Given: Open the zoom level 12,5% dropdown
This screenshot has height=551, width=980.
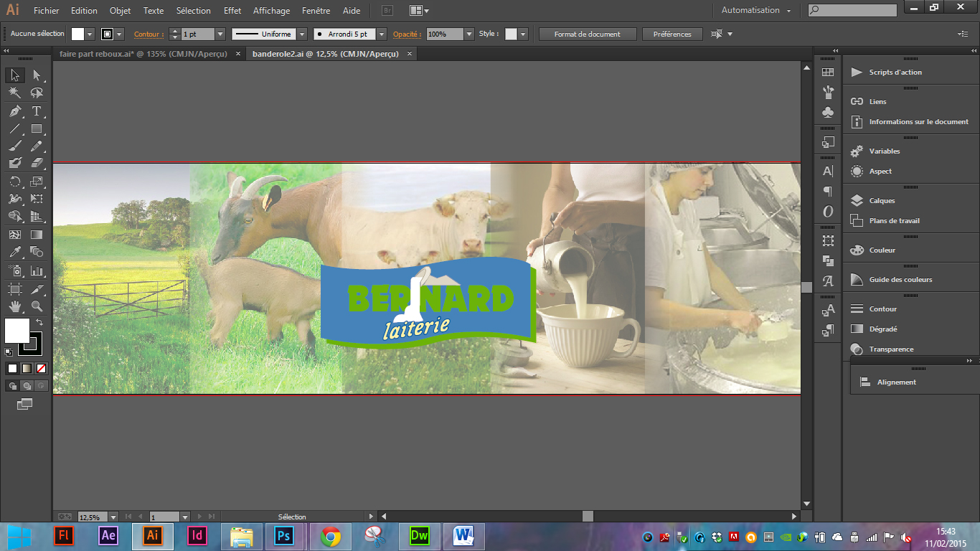Looking at the screenshot, I should 114,517.
